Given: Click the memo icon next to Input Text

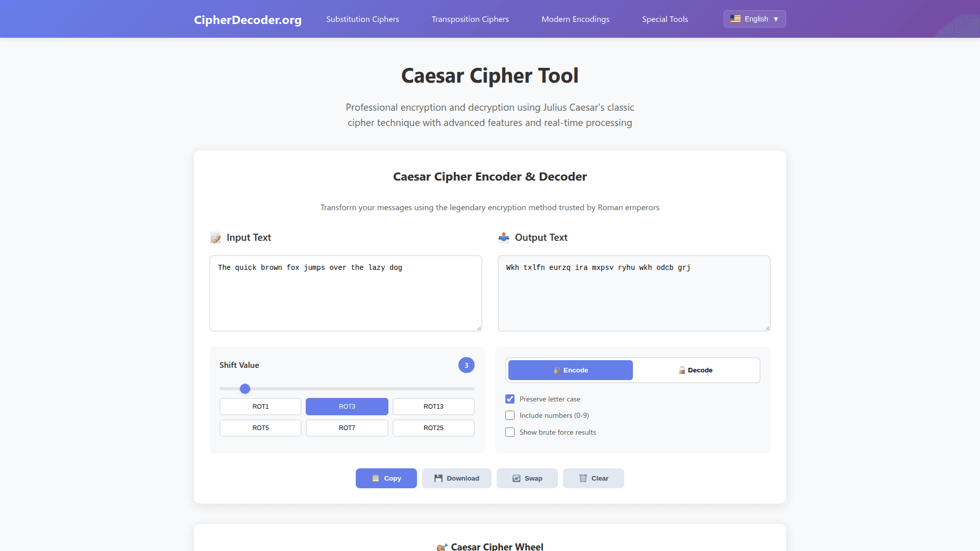Looking at the screenshot, I should pyautogui.click(x=215, y=237).
